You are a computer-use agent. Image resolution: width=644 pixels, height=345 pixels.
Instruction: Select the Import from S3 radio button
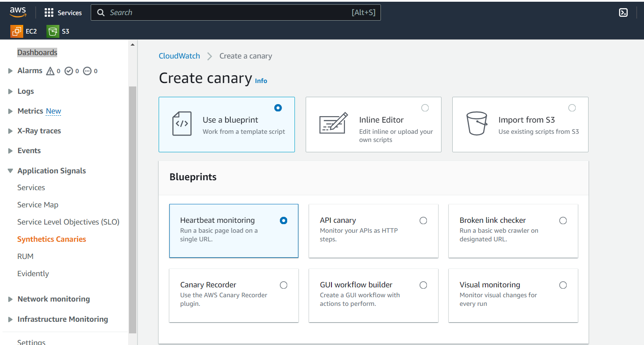pyautogui.click(x=572, y=108)
